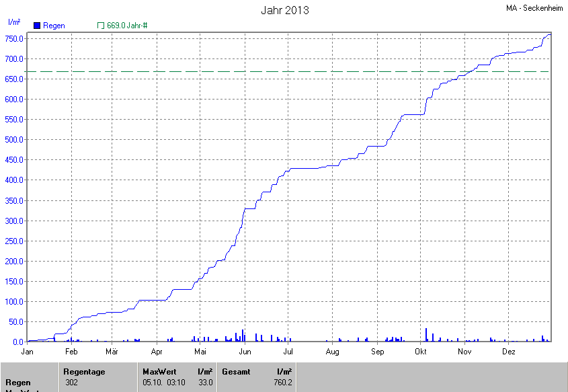Select the 669.0 Jahr-# legend text
The height and width of the screenshot is (392, 568).
pos(127,26)
